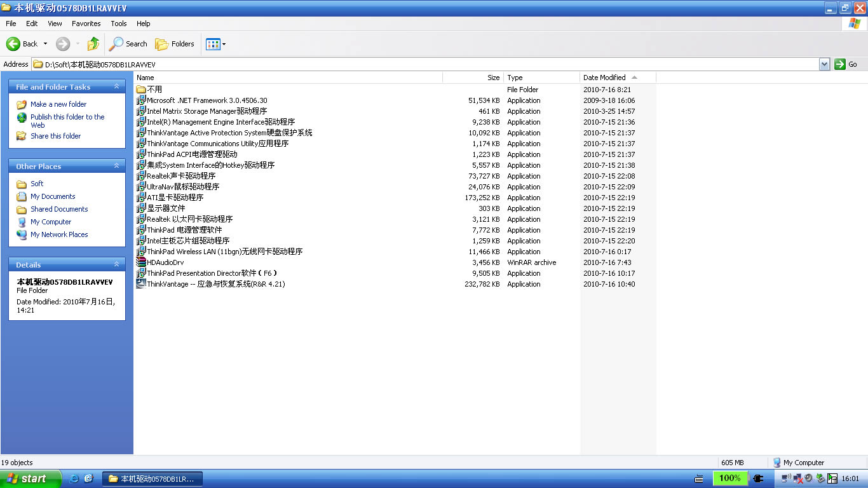Open the Tools menu
Screen dimensions: 868x488
click(119, 24)
